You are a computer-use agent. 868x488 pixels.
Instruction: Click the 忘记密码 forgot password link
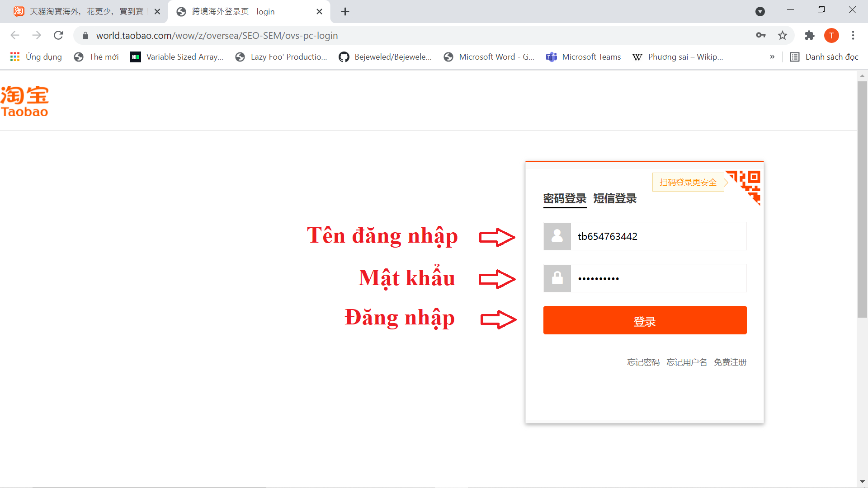point(643,362)
